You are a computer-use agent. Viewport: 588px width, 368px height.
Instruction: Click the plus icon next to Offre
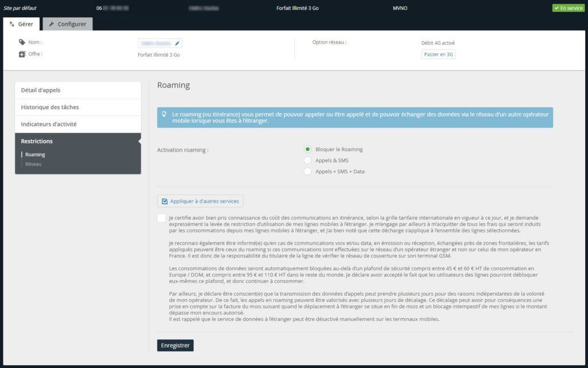pos(22,55)
